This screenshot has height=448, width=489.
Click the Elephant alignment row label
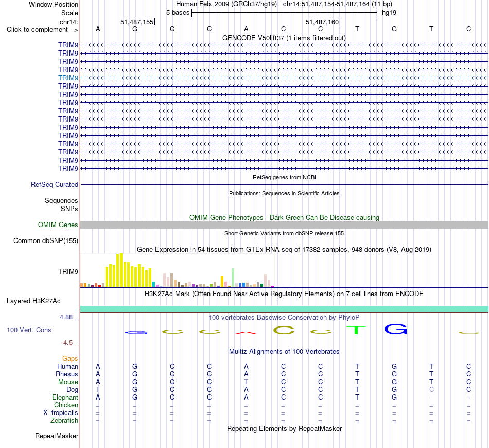point(65,398)
